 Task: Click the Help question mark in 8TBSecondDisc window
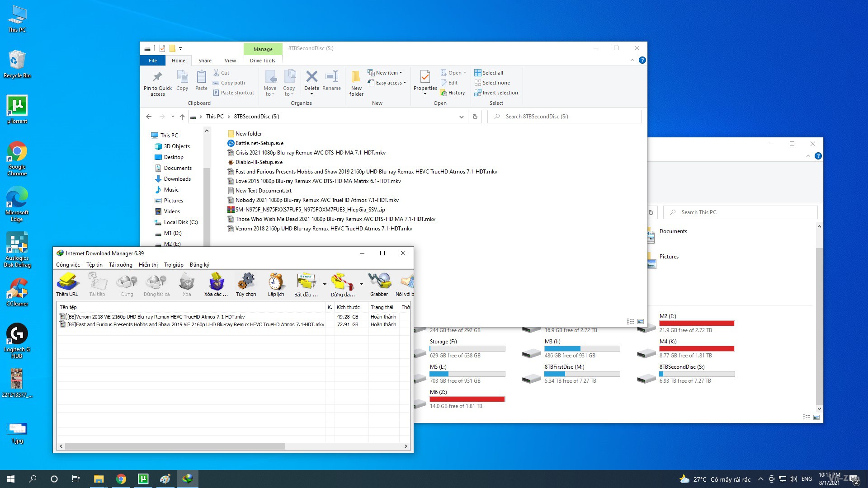(x=642, y=60)
